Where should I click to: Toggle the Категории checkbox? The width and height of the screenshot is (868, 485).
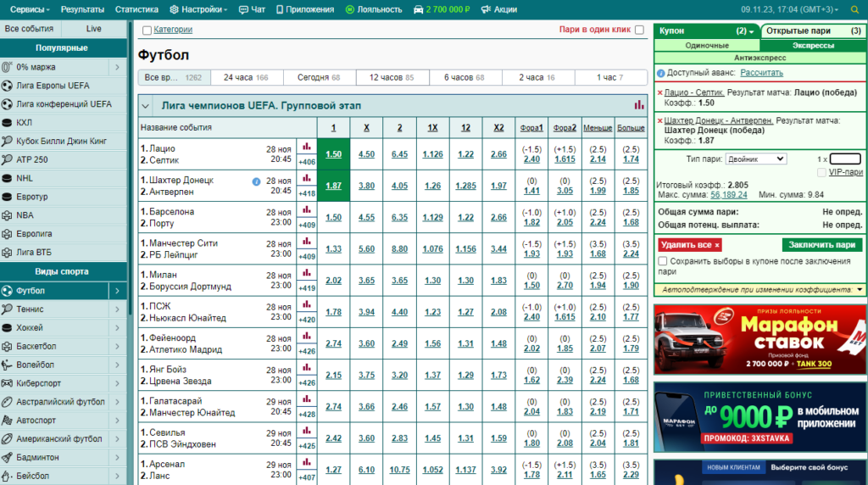[147, 30]
